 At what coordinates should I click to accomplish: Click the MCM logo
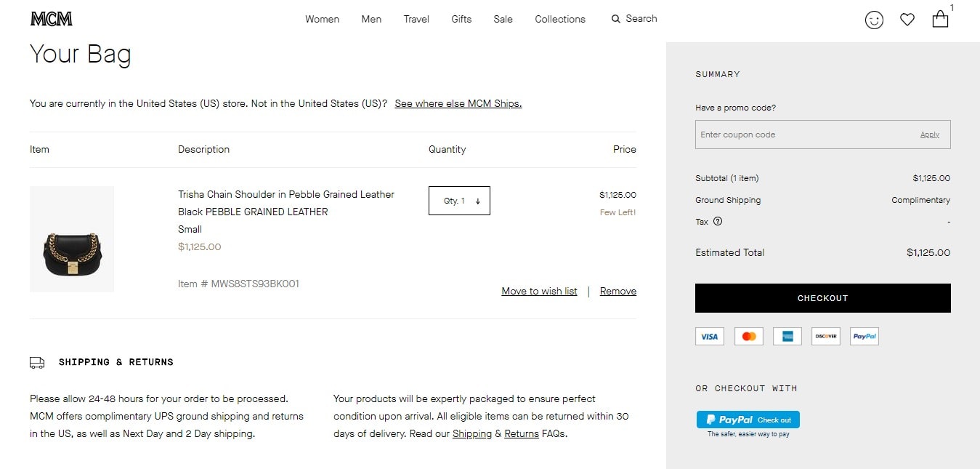click(x=52, y=19)
